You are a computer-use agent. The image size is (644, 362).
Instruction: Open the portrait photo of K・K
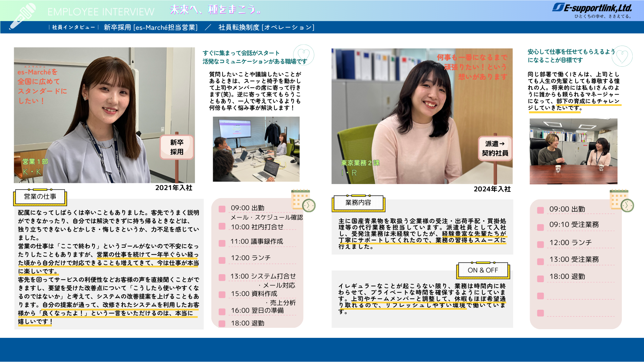tap(104, 115)
